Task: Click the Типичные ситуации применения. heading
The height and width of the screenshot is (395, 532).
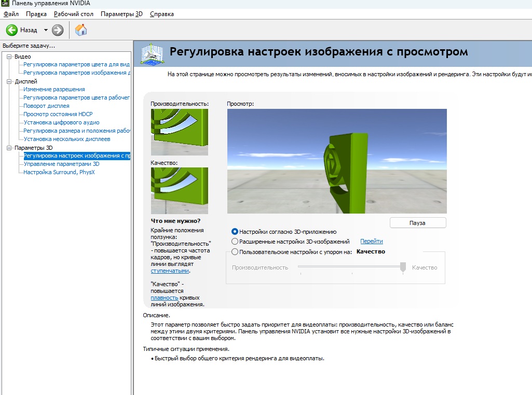Action: (x=186, y=349)
